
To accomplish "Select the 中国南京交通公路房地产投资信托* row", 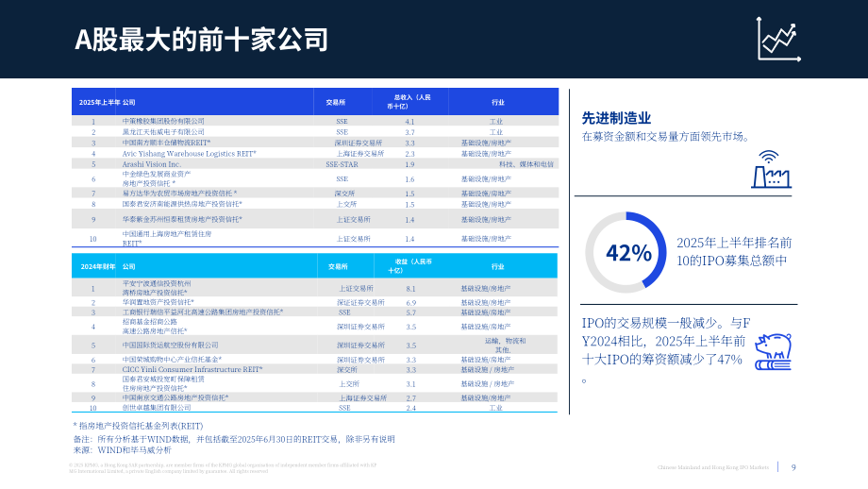I will [314, 397].
